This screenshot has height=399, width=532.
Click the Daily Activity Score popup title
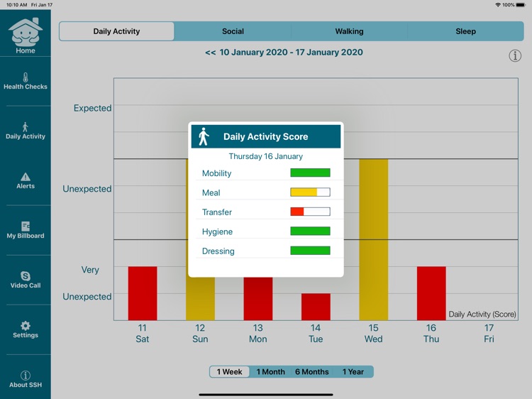(266, 136)
